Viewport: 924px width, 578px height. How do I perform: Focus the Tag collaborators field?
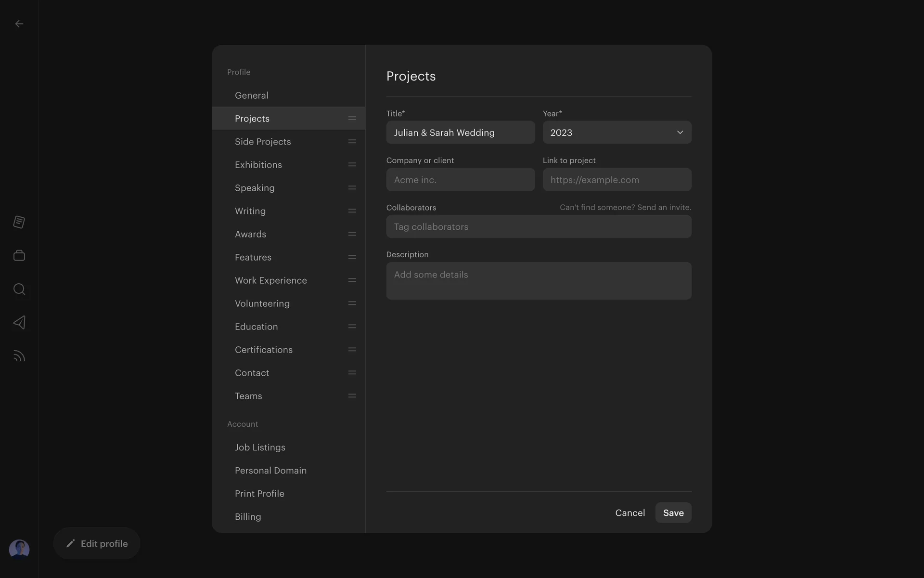[539, 227]
